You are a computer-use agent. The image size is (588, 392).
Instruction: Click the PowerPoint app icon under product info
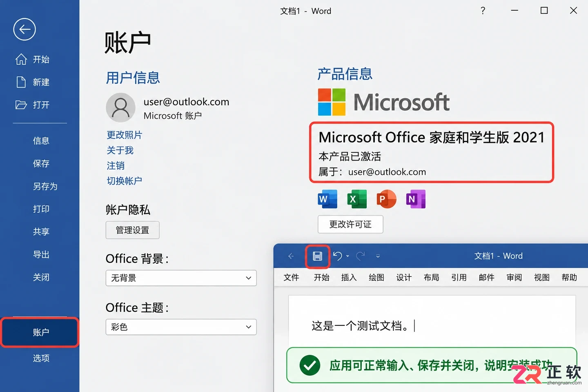click(x=386, y=199)
